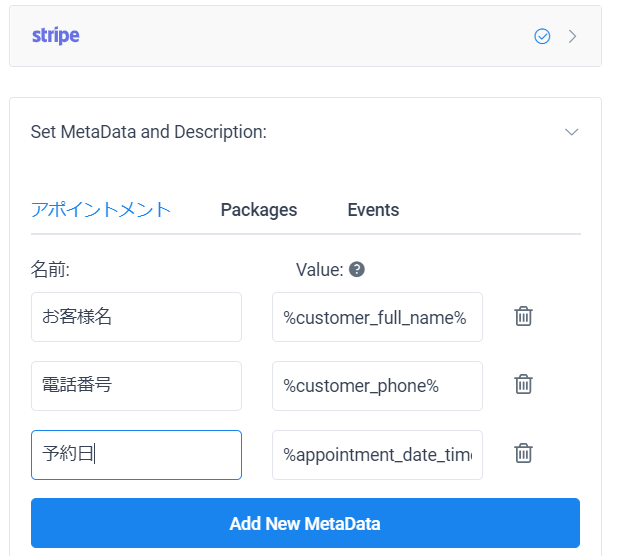Click the Stripe payment panel row
Viewport: 632px width, 556px height.
pos(305,36)
